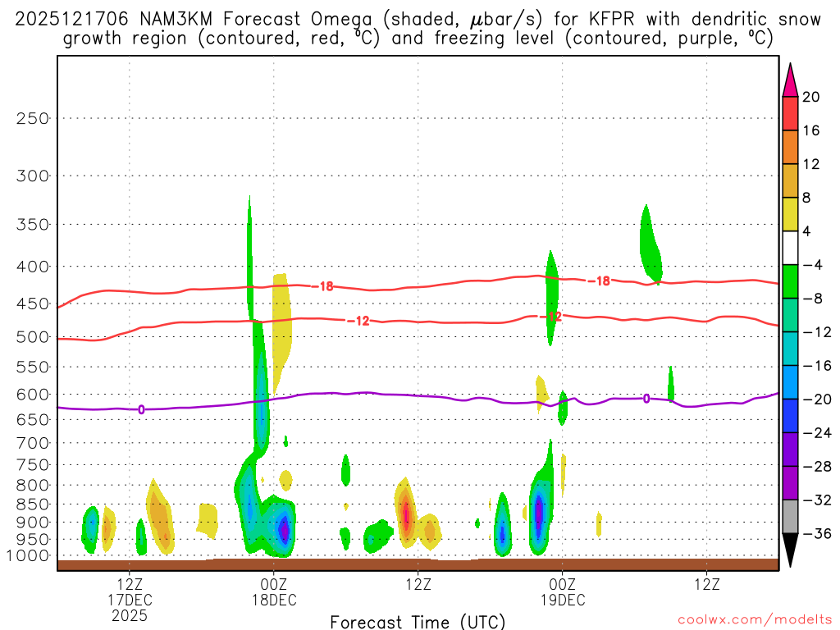
Task: Select the colorbar label 4
Action: (x=806, y=231)
